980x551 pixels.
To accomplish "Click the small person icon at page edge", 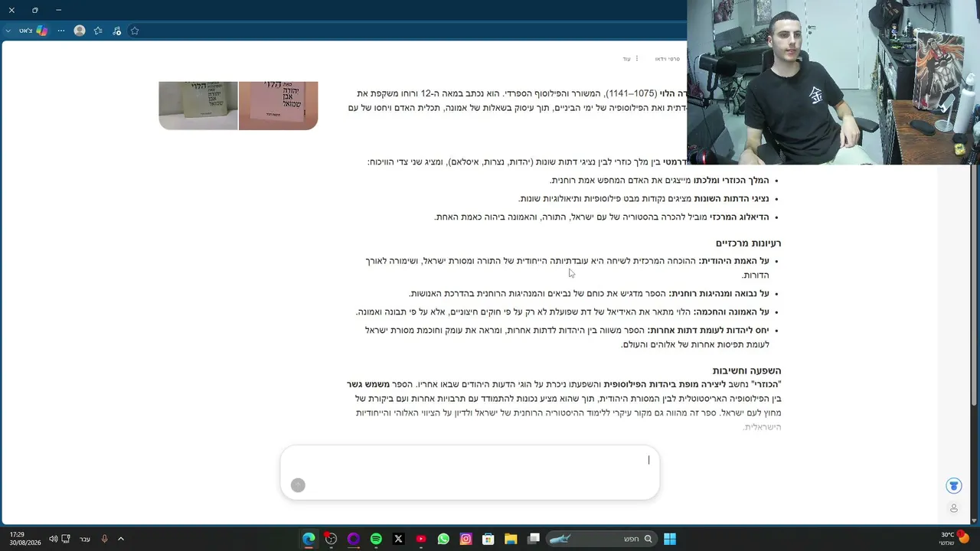I will [x=953, y=508].
